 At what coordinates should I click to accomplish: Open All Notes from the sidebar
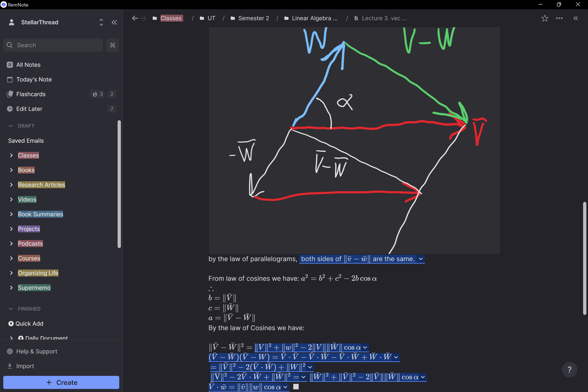[x=28, y=65]
